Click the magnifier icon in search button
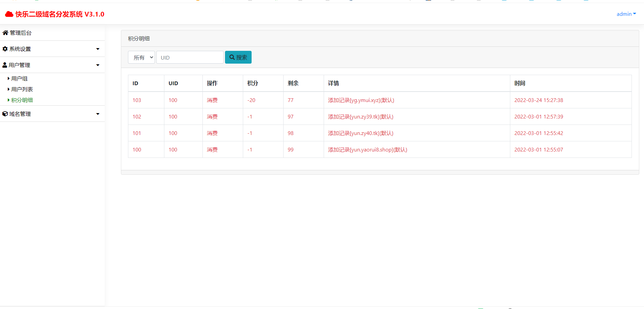 pos(232,57)
